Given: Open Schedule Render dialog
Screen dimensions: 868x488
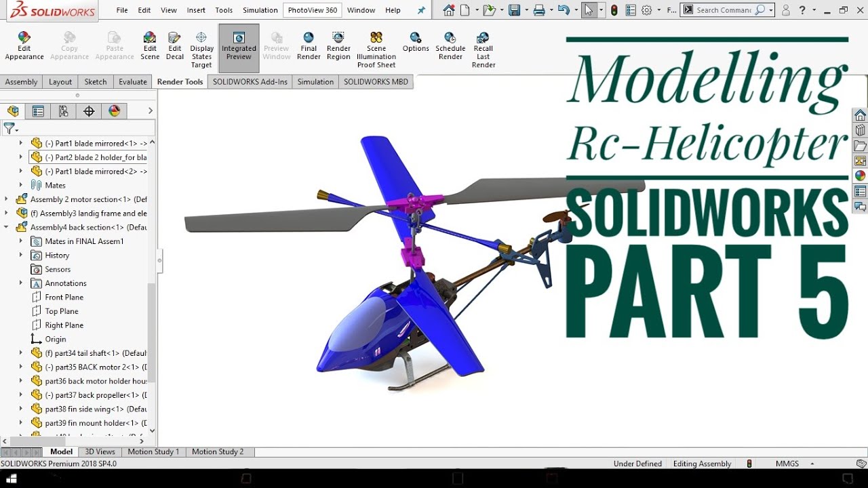Looking at the screenshot, I should coord(450,47).
